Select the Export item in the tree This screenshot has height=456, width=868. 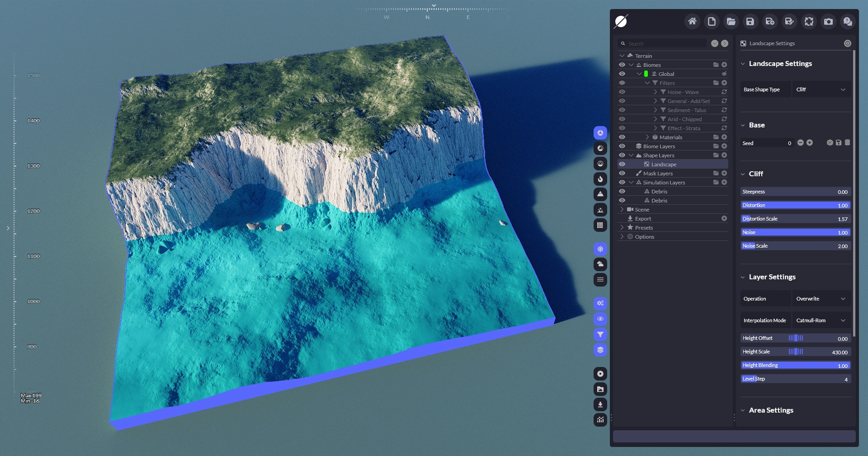(643, 219)
